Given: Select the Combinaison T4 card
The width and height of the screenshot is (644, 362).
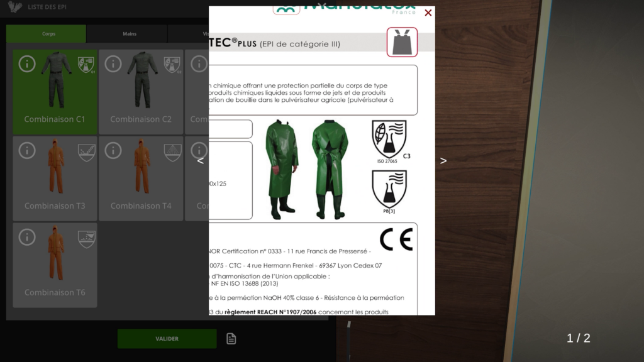Looking at the screenshot, I should [x=141, y=178].
